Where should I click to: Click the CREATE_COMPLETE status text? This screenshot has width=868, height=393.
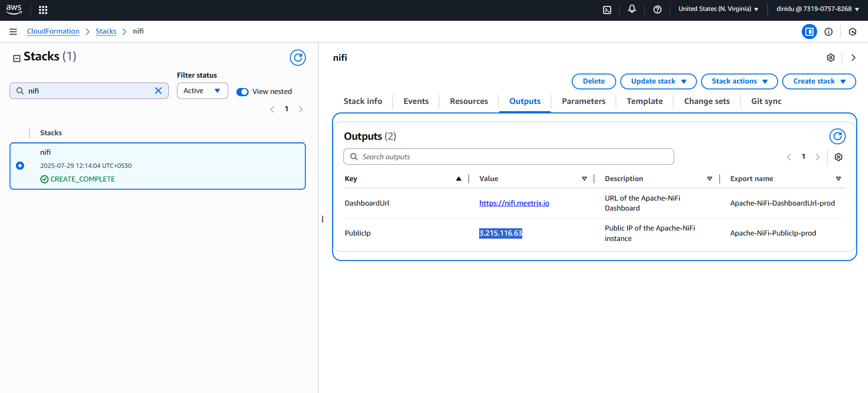pyautogui.click(x=83, y=179)
